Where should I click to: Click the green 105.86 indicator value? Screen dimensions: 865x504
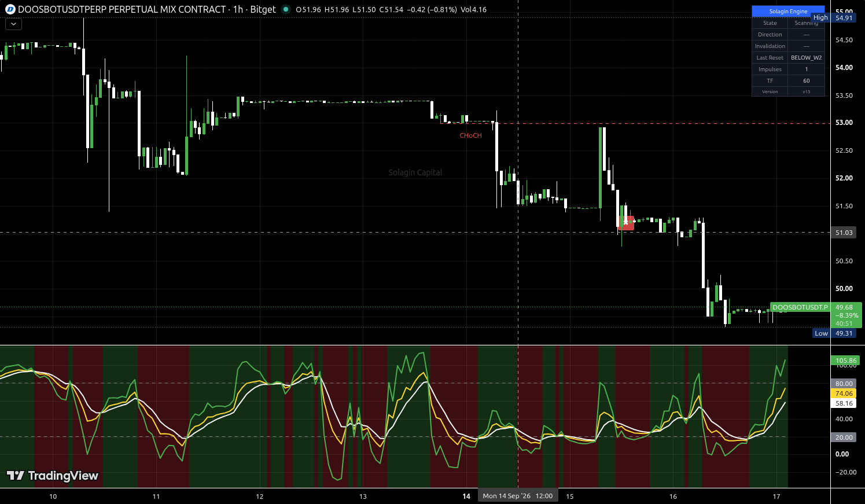coord(846,360)
